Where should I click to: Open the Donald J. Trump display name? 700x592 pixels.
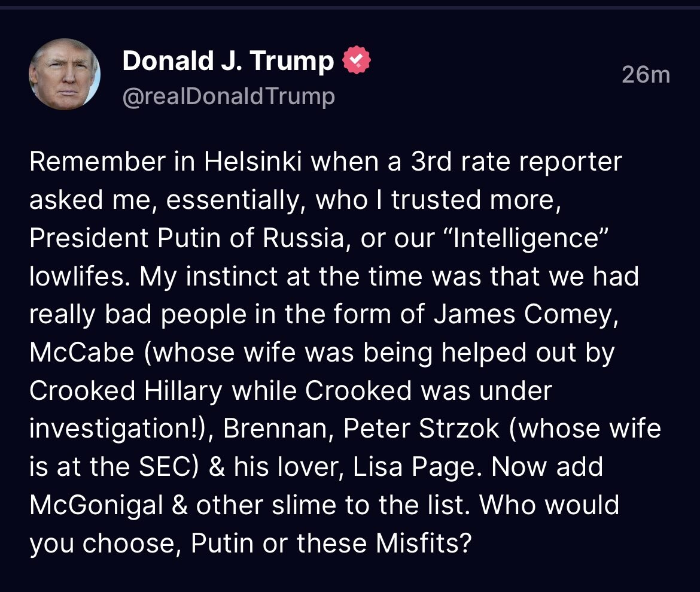(228, 60)
